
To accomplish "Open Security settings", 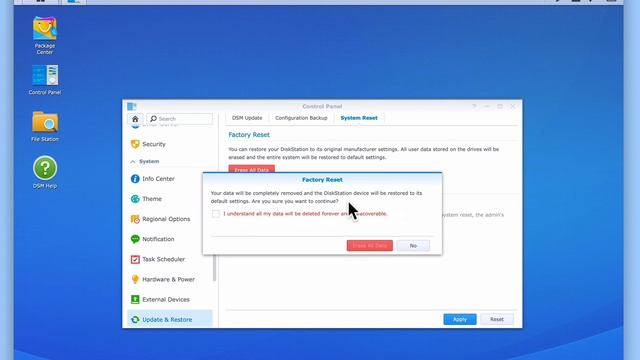I will click(x=170, y=144).
